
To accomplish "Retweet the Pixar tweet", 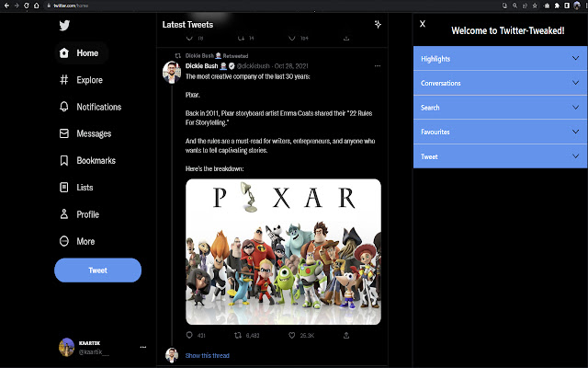I will (238, 335).
